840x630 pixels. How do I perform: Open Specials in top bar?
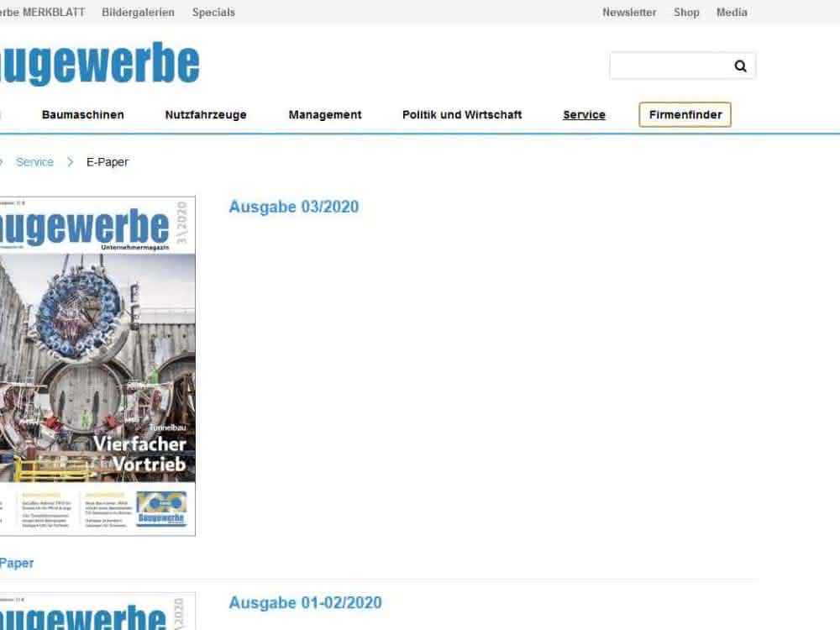(213, 12)
